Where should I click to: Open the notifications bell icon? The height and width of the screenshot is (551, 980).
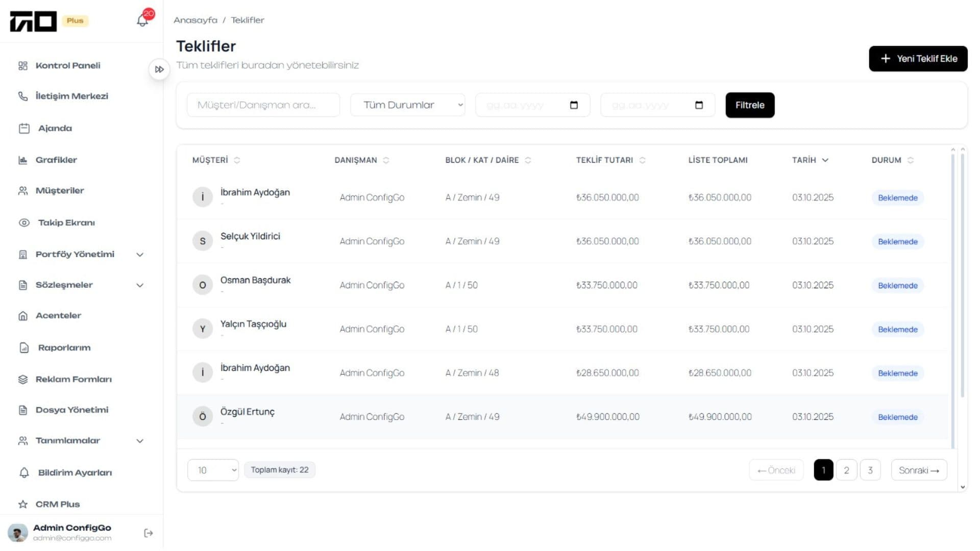tap(142, 20)
